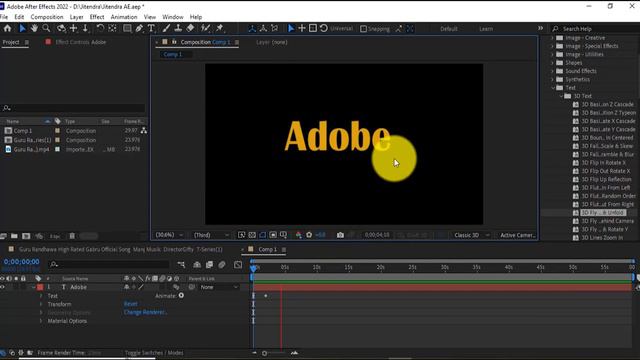Open the File menu

click(4, 17)
